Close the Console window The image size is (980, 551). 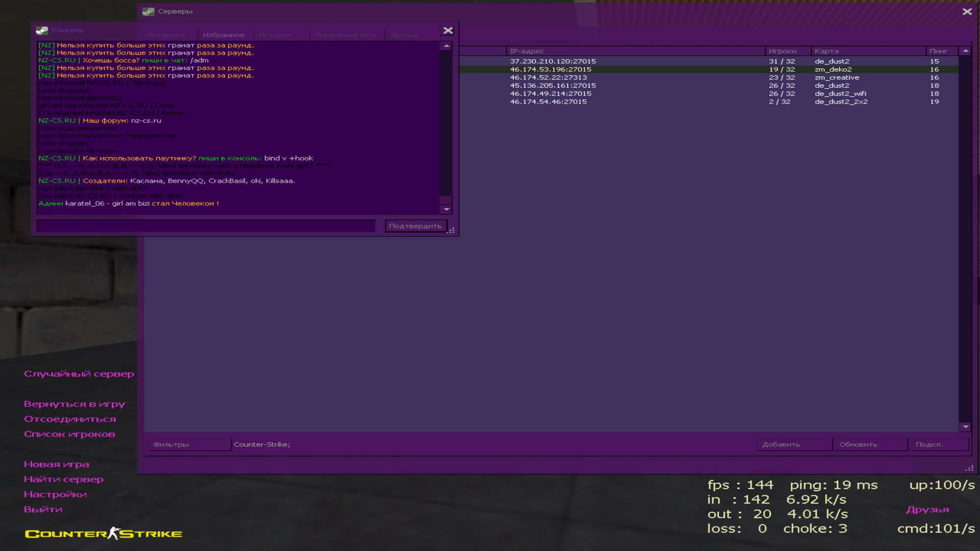coord(448,31)
